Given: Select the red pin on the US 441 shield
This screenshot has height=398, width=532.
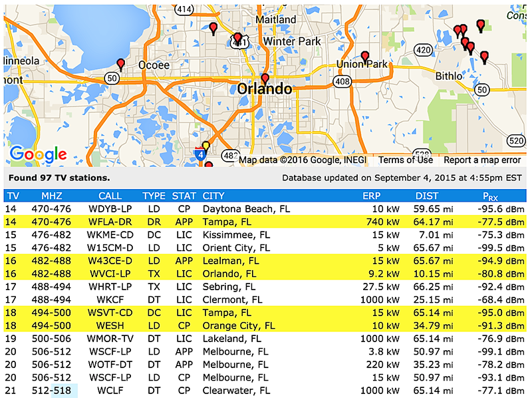Looking at the screenshot, I should pyautogui.click(x=237, y=39).
